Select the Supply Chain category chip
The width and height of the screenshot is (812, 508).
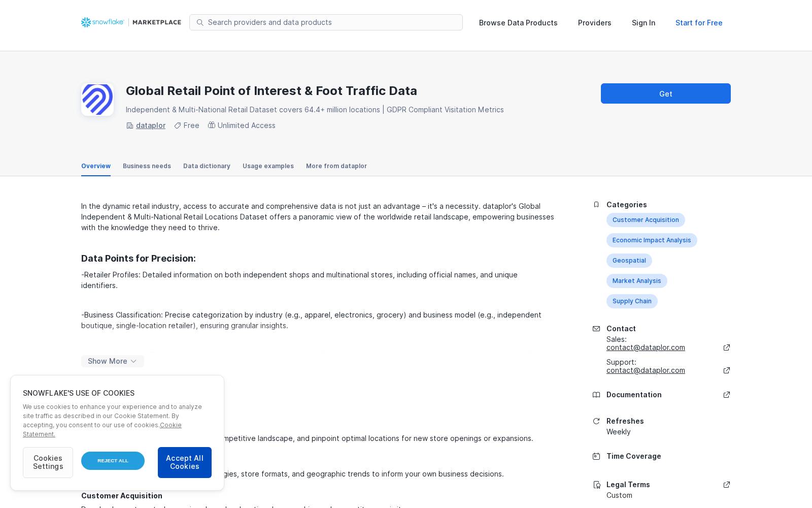pyautogui.click(x=632, y=301)
